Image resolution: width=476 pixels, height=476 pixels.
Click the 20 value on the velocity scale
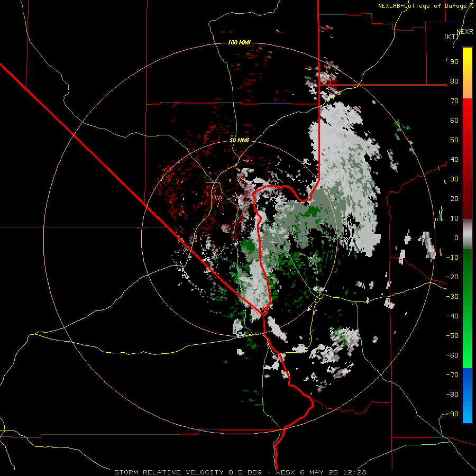454,199
